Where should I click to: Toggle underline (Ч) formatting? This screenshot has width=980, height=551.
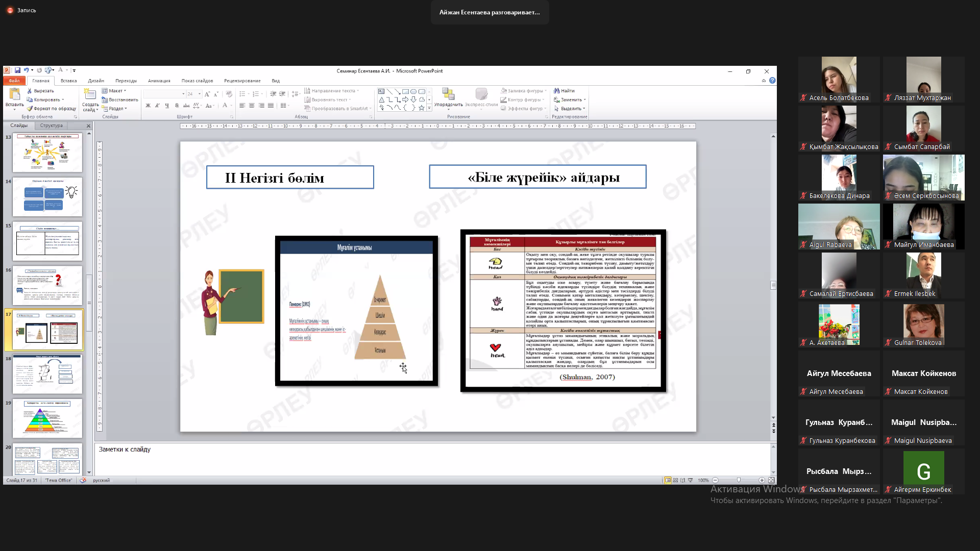(167, 106)
